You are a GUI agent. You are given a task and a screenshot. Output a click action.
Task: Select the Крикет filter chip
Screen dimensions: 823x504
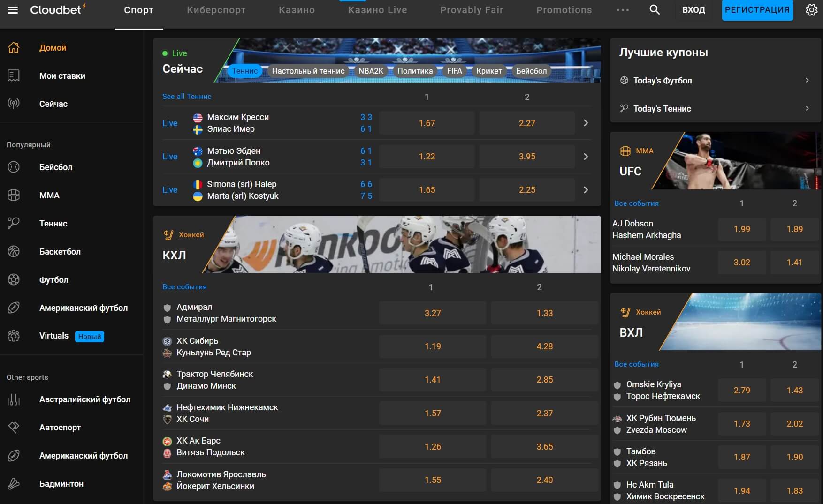(x=489, y=71)
